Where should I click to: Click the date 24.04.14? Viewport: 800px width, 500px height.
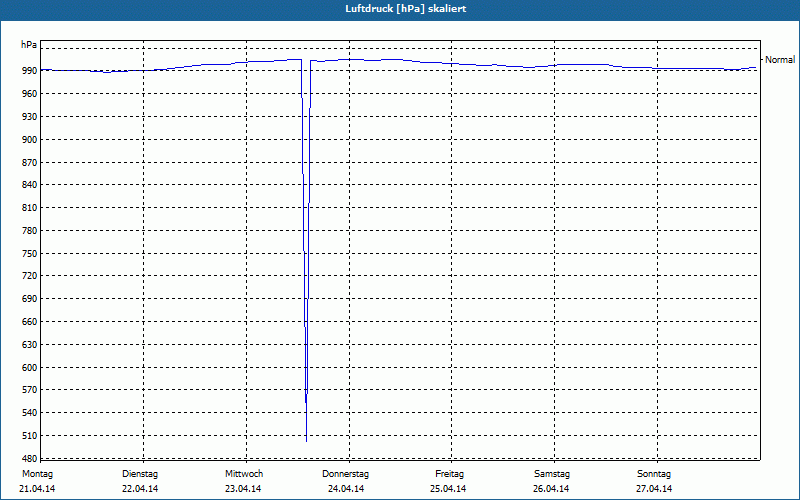(x=346, y=489)
